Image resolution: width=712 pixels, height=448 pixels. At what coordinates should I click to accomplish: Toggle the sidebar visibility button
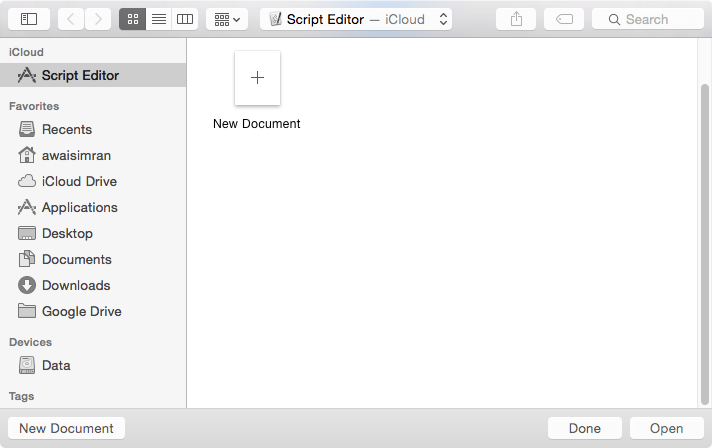click(29, 19)
